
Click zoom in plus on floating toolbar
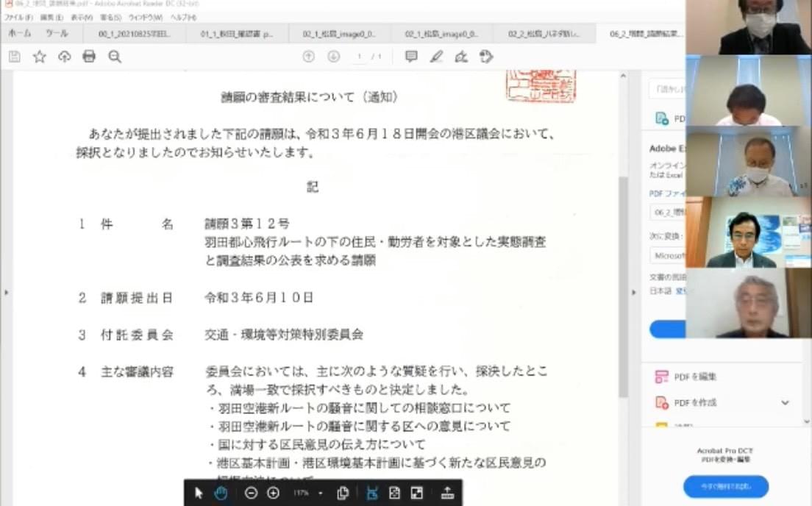pyautogui.click(x=273, y=493)
